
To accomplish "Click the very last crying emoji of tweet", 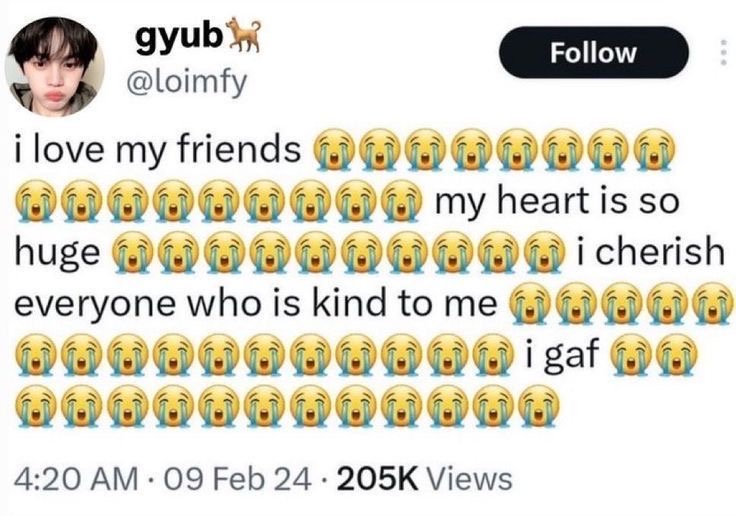I will (540, 406).
